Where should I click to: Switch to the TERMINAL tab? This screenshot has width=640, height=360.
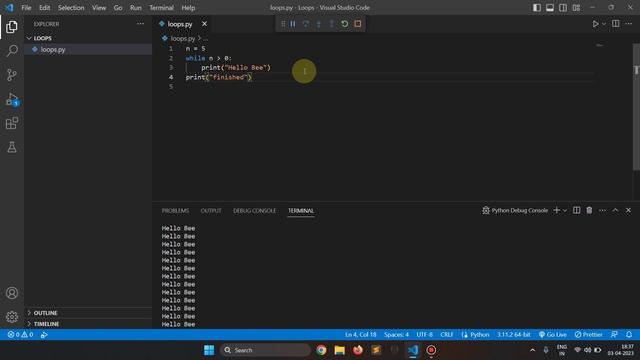click(x=301, y=211)
